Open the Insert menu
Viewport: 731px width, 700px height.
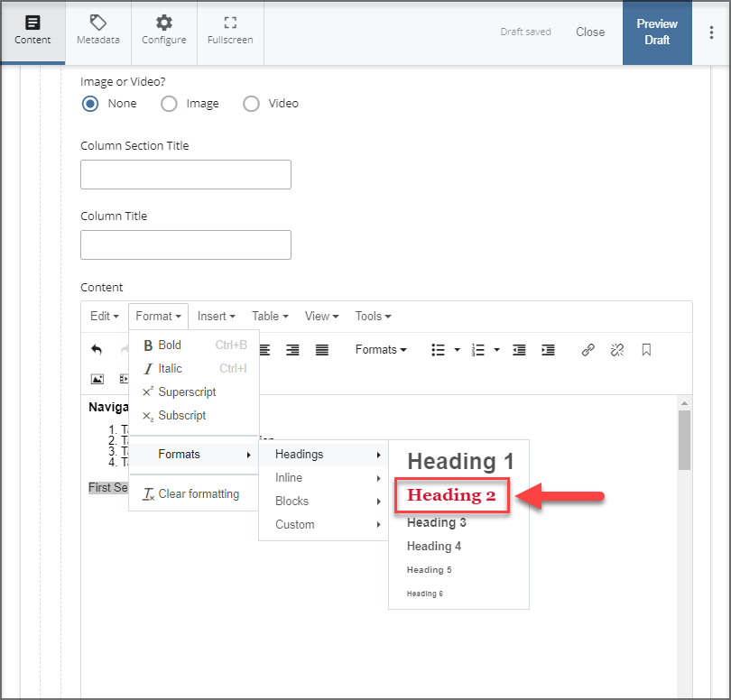click(x=217, y=316)
